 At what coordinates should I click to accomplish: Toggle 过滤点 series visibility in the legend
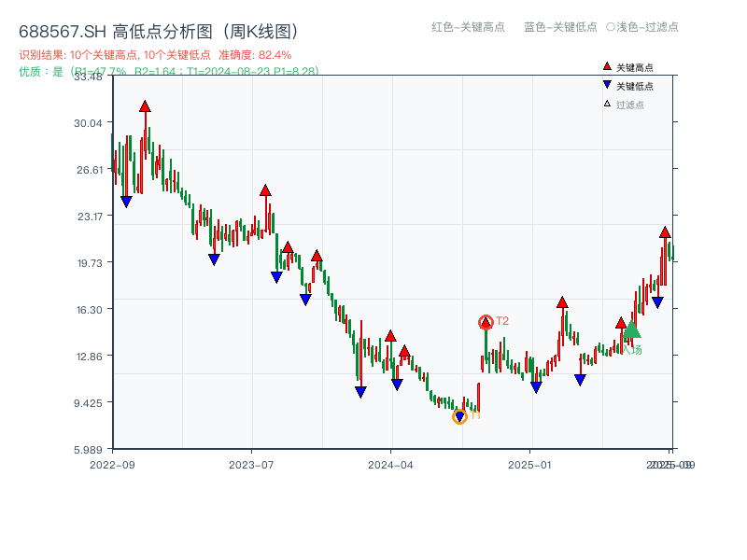click(628, 103)
